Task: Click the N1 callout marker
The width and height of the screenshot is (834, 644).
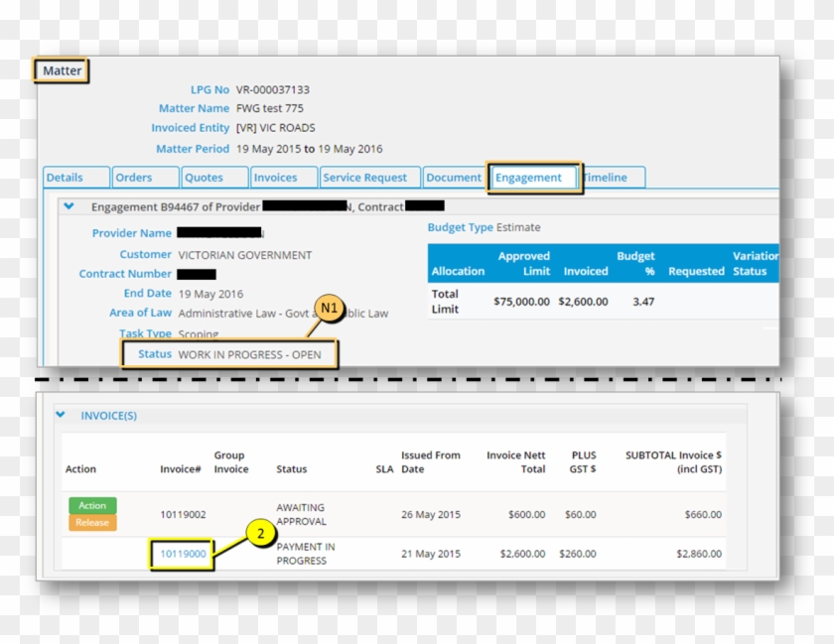Action: 329,309
